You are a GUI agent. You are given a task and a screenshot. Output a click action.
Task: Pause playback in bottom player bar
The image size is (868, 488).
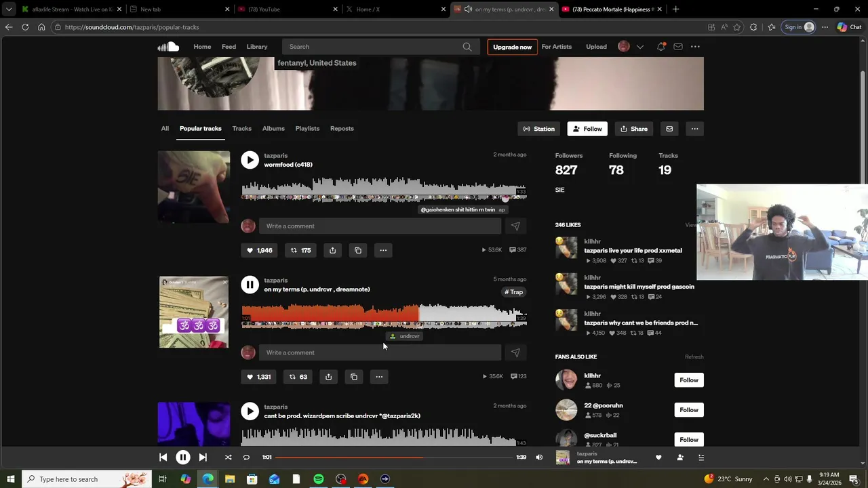coord(183,457)
